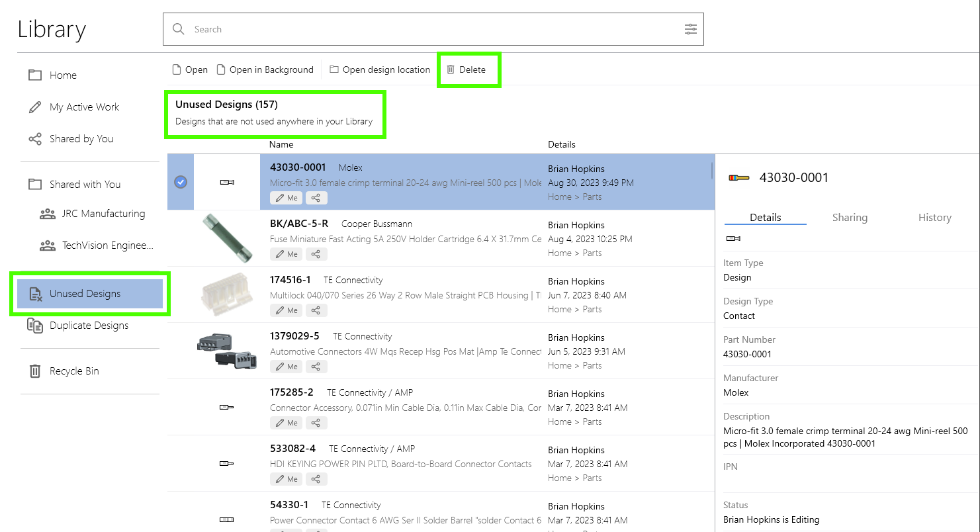This screenshot has height=532, width=980.
Task: Switch to the Sharing tab
Action: (850, 217)
